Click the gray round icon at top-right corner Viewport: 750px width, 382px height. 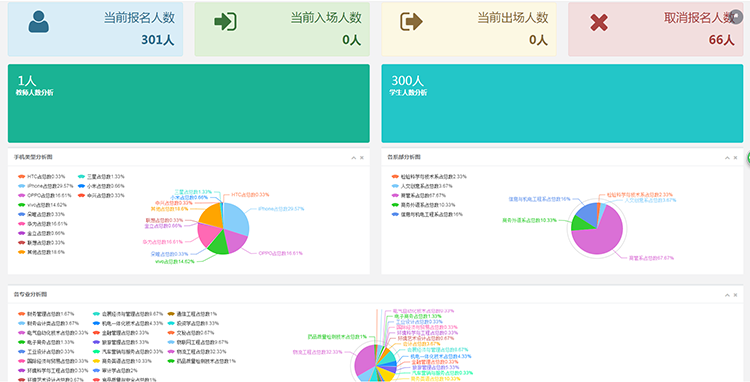(x=737, y=17)
